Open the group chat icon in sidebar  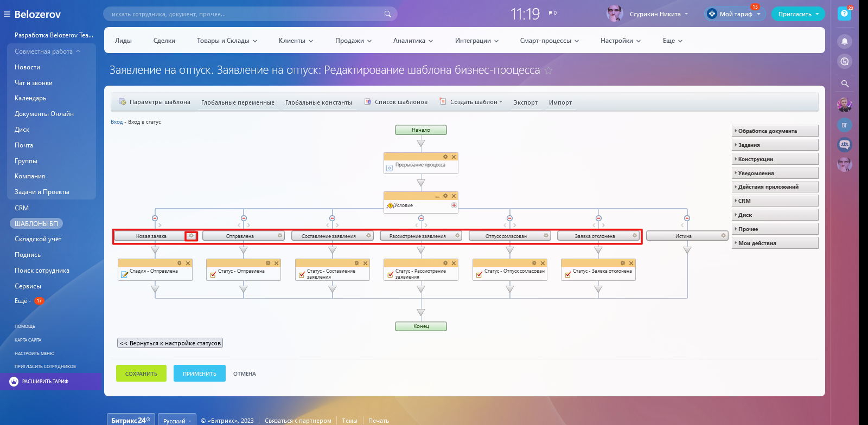[845, 145]
